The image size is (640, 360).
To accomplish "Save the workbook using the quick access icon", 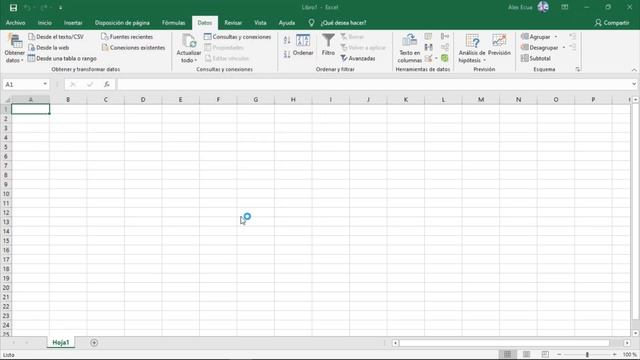I will click(13, 7).
